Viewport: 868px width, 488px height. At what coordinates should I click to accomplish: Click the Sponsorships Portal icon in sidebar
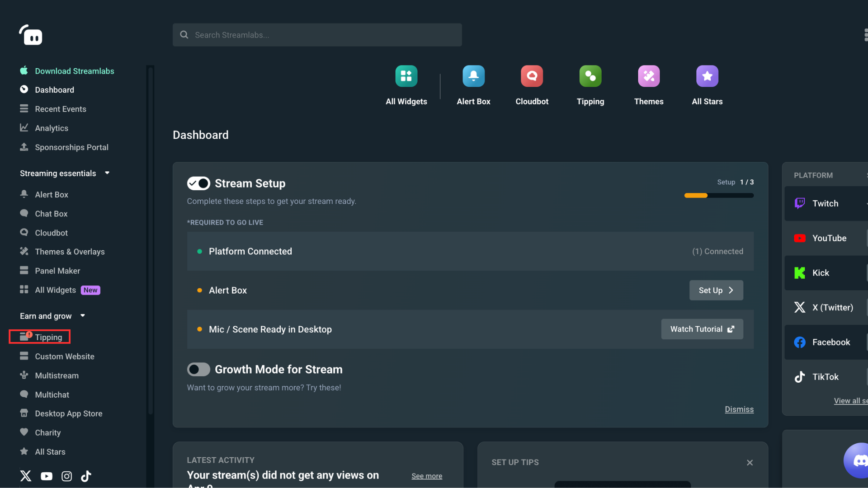[24, 147]
